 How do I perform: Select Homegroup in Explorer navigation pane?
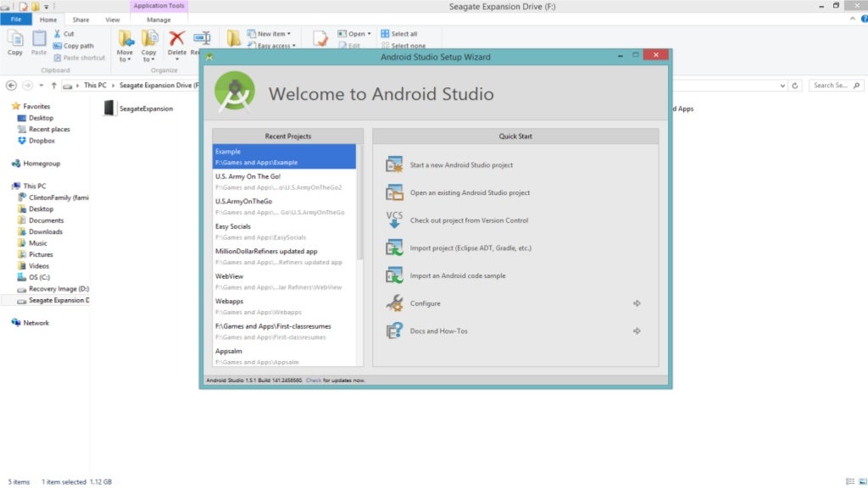(x=42, y=164)
